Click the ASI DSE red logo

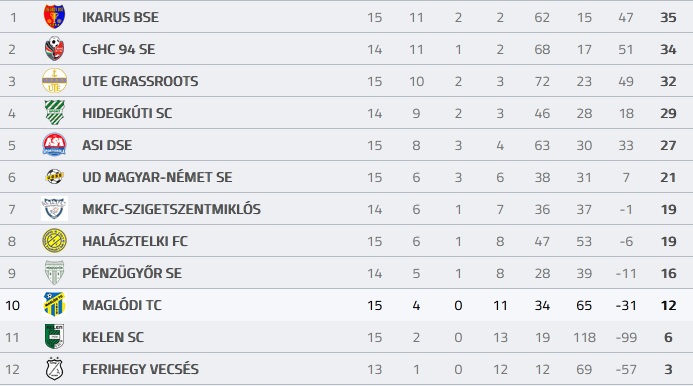coord(54,145)
